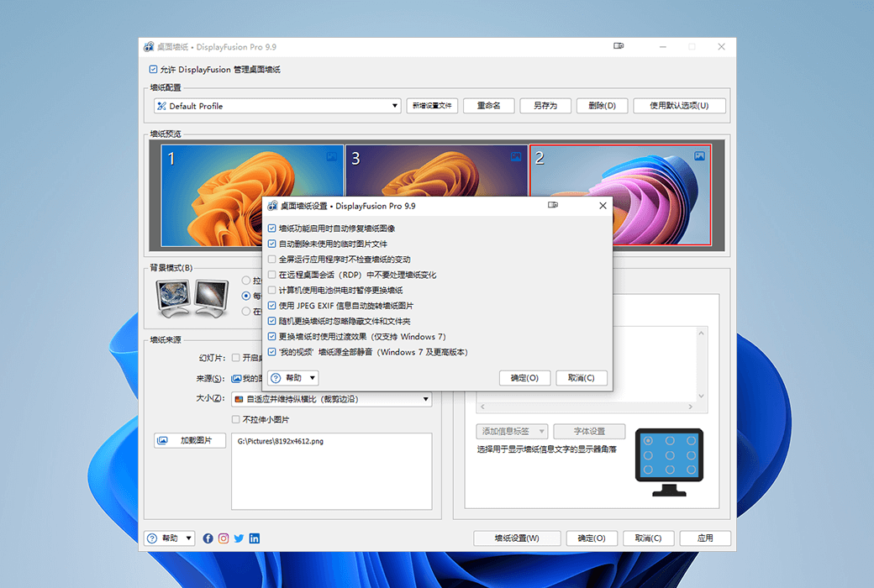Open the Default Profile dropdown
Screen dimensions: 874x588
coord(277,106)
